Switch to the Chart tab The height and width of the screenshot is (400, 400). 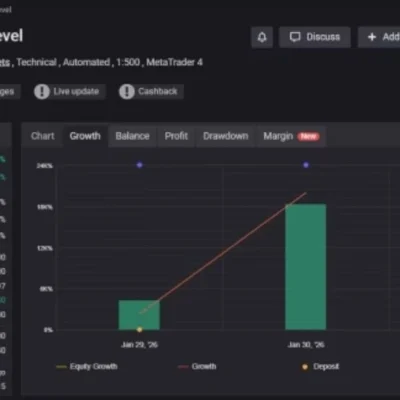pos(43,136)
